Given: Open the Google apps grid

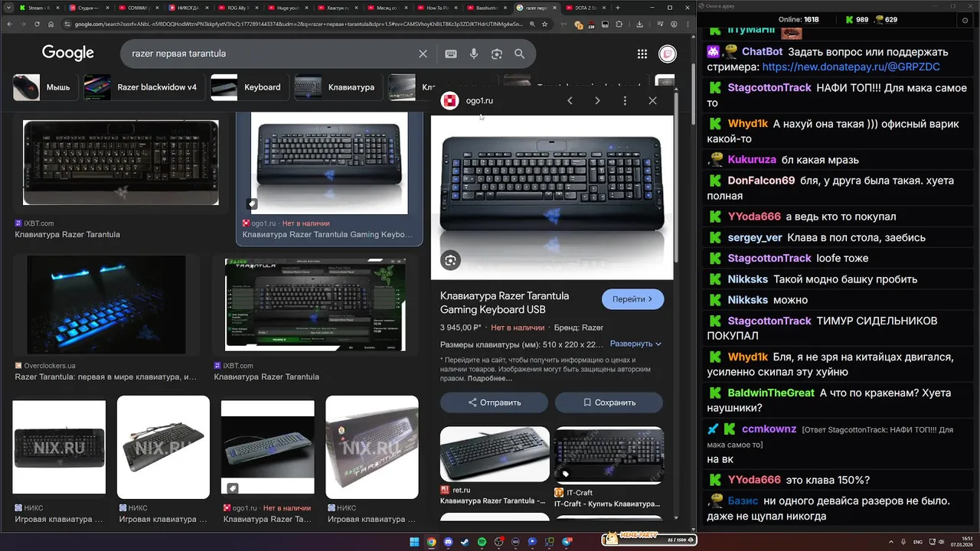Looking at the screenshot, I should tap(642, 54).
